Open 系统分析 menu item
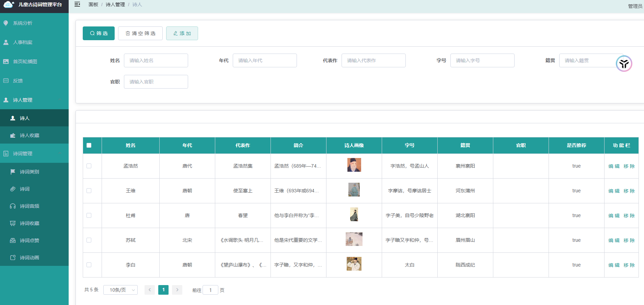Viewport: 644px width, 305px height. click(34, 23)
